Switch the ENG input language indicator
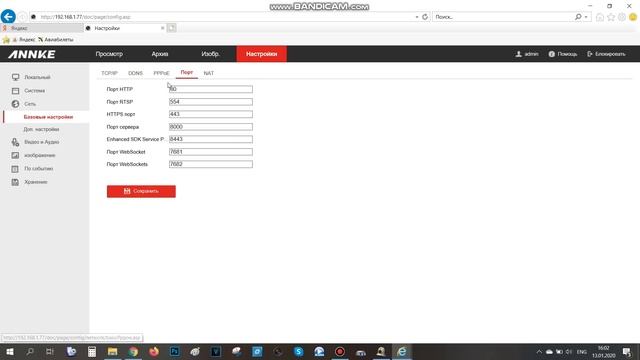Screen dimensions: 640x360 582,352
